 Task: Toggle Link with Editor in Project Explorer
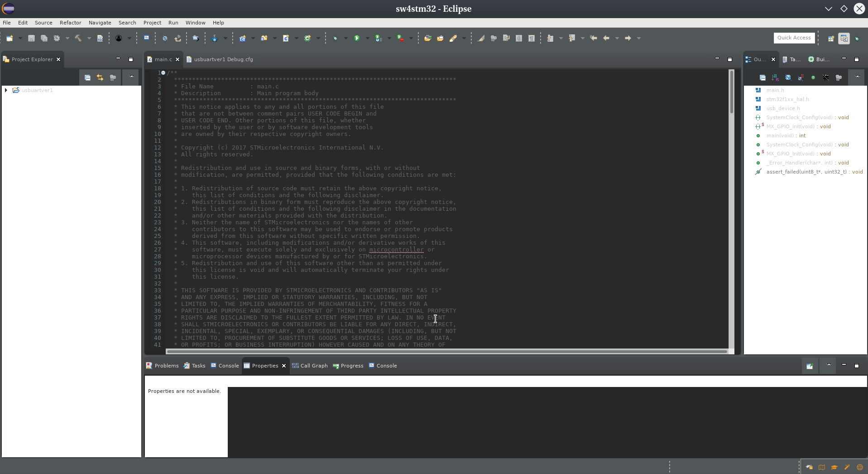(100, 77)
